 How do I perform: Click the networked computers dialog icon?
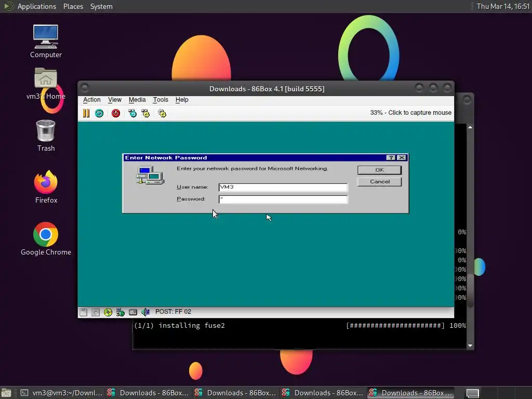[150, 175]
